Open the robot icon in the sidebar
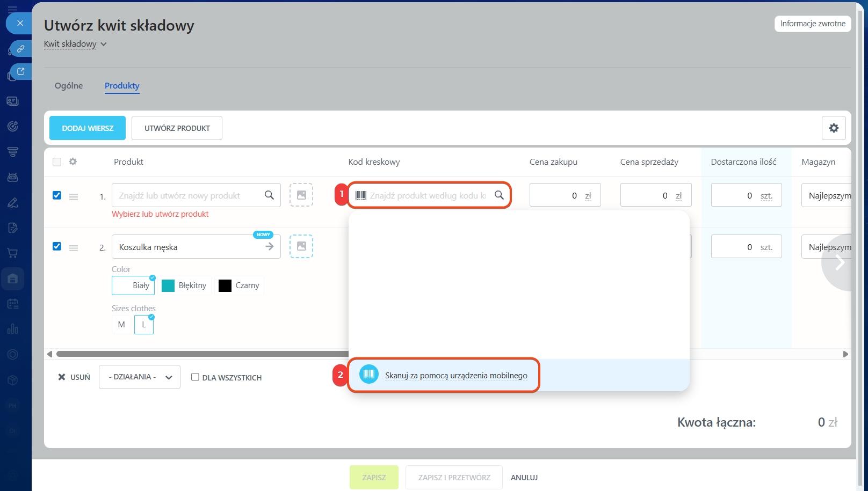 coord(13,177)
